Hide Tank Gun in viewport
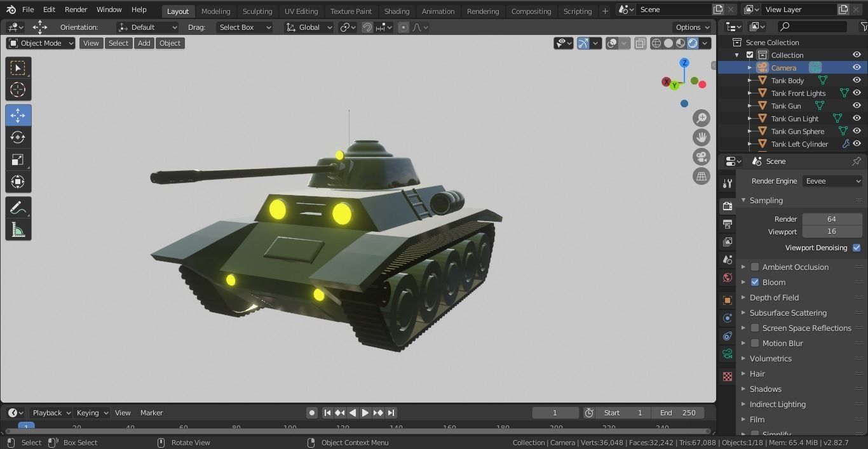Viewport: 868px width, 449px height. pos(857,105)
